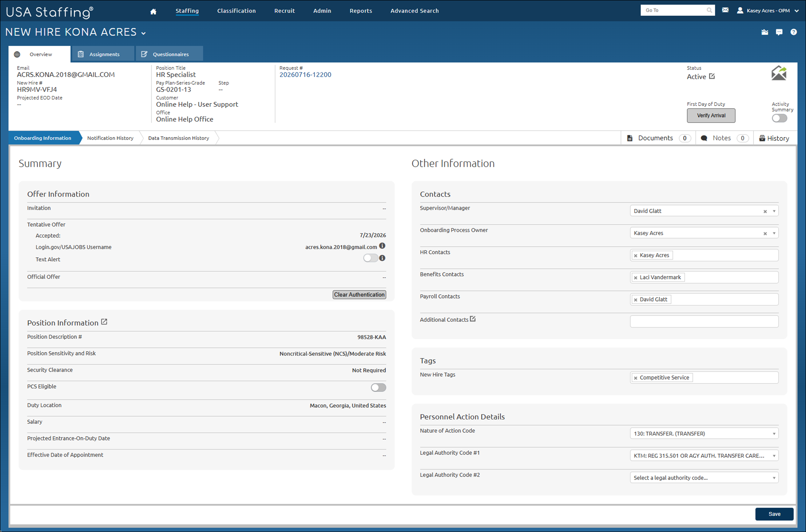Switch to the Questionnaires tab
This screenshot has width=806, height=532.
170,54
